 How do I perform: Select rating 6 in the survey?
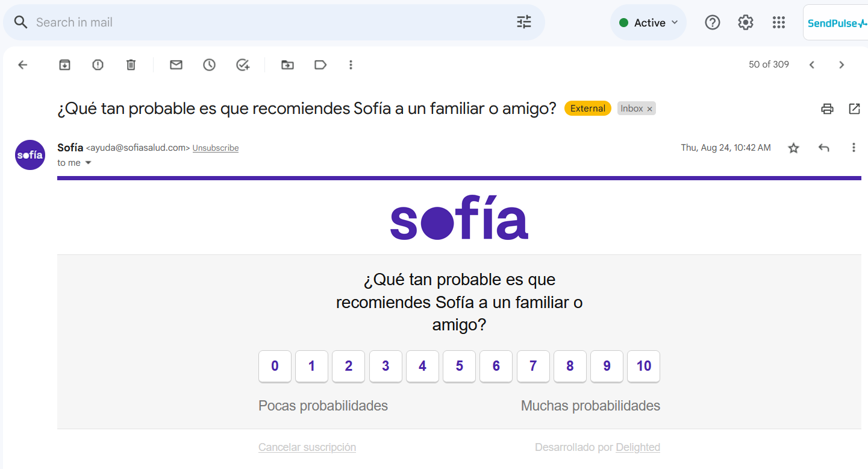(x=496, y=366)
